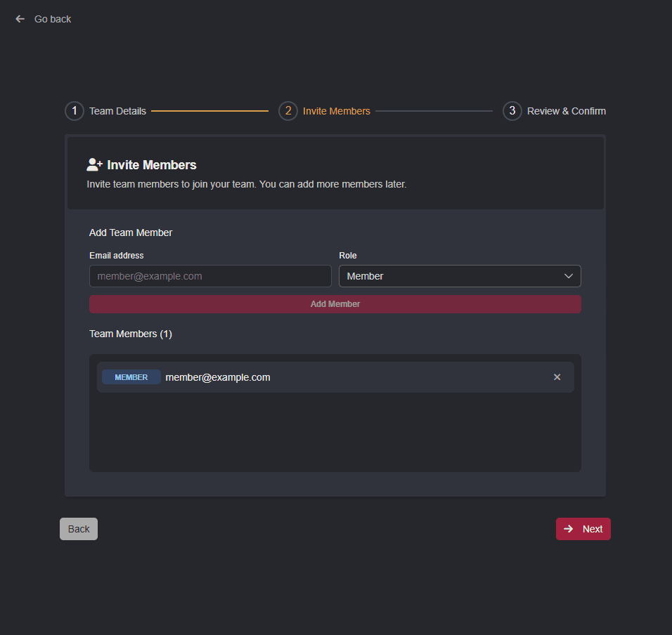Image resolution: width=672 pixels, height=635 pixels.
Task: Click the Go back text link
Action: pyautogui.click(x=53, y=19)
